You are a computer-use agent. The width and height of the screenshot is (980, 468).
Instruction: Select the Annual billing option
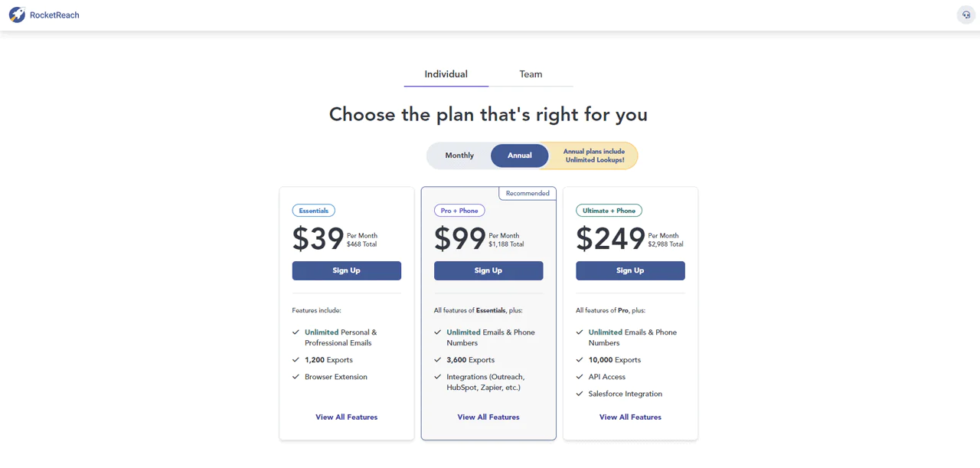[519, 155]
